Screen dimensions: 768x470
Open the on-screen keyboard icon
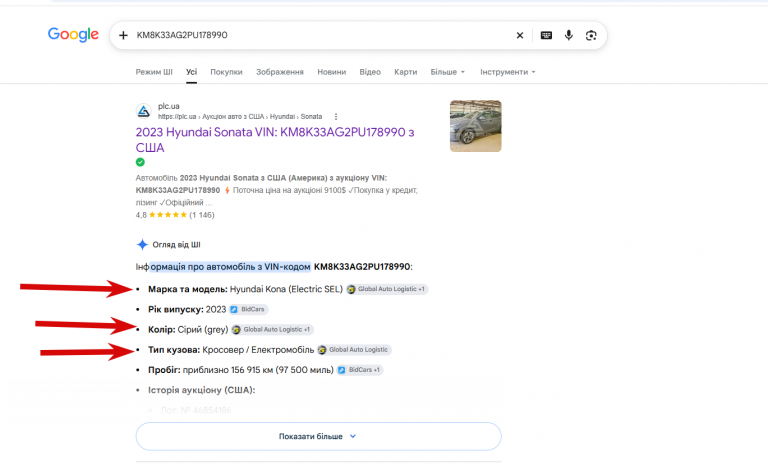point(546,35)
